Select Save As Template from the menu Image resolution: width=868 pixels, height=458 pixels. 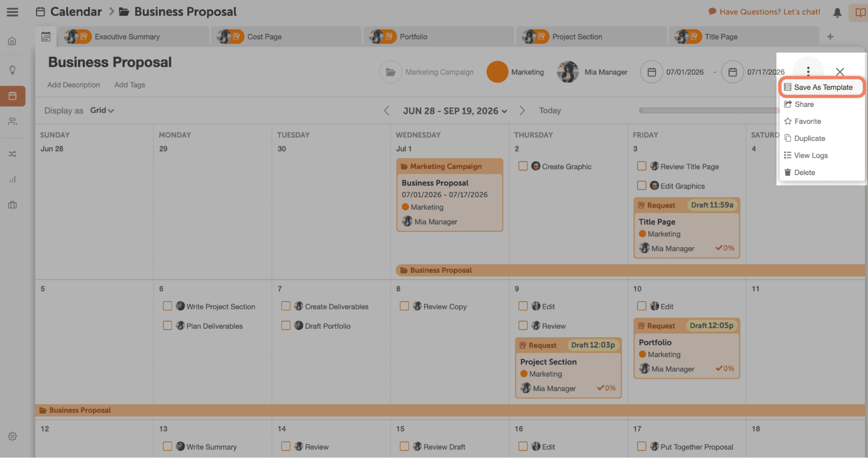(822, 87)
